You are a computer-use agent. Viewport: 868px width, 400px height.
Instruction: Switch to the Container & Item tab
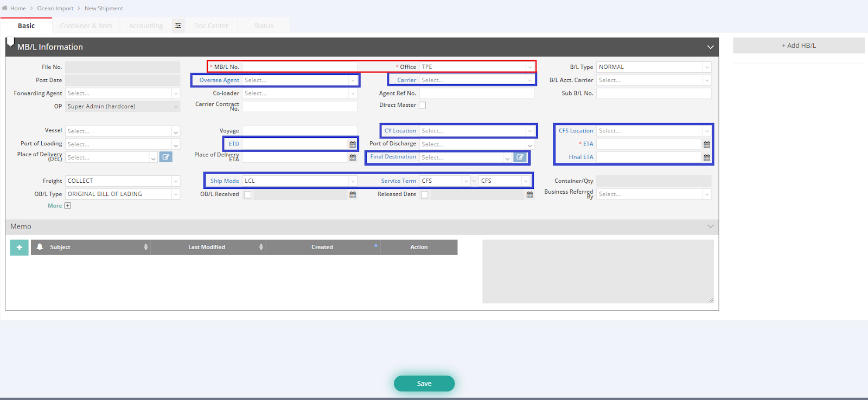(x=86, y=26)
